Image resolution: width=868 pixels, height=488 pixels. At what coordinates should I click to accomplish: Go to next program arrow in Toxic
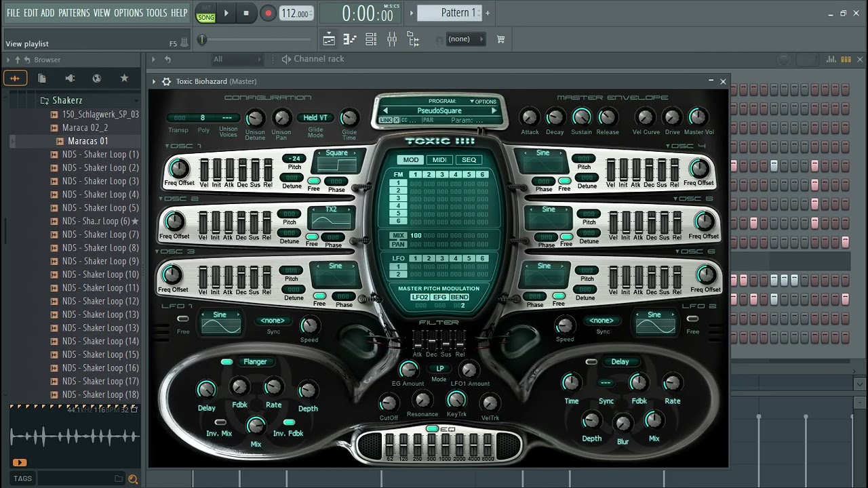coord(494,110)
